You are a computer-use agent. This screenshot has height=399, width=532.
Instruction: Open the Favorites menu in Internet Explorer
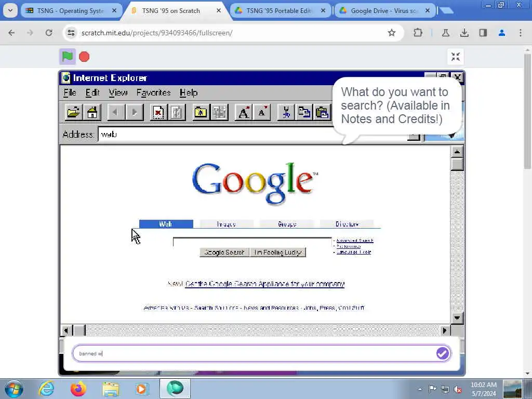pos(153,92)
